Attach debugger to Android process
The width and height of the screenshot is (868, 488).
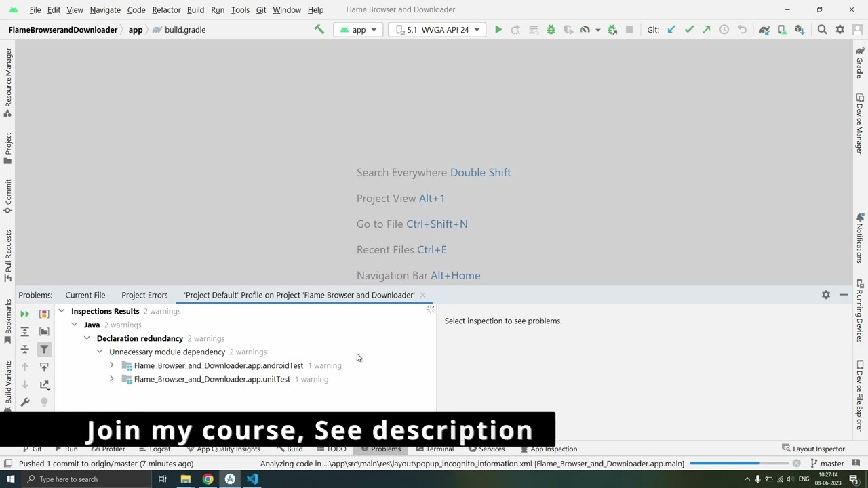[612, 30]
